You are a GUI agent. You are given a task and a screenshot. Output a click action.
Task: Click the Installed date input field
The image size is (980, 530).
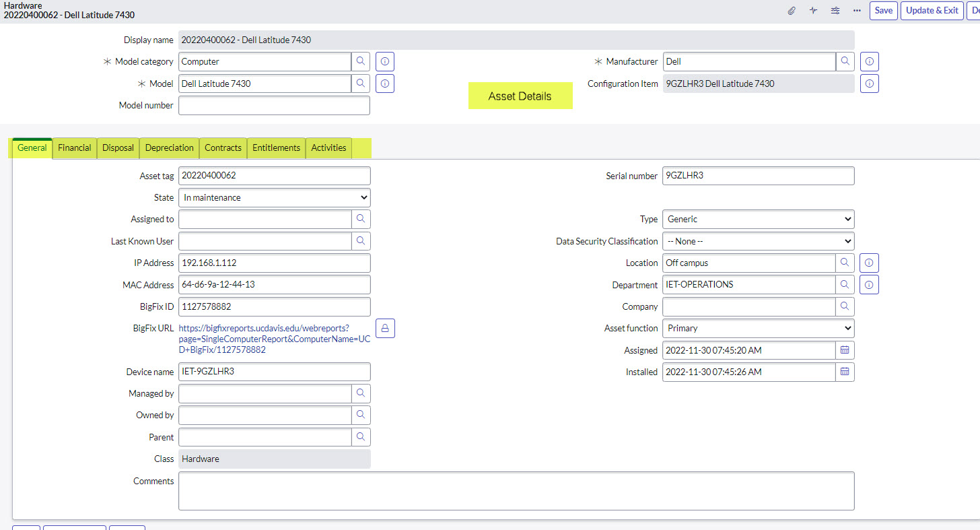(749, 372)
